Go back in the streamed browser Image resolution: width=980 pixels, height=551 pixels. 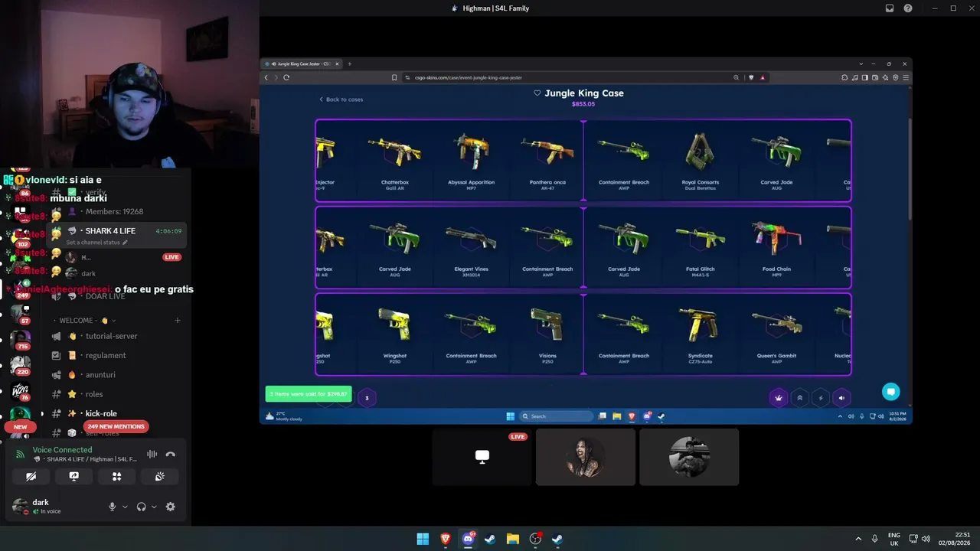click(266, 77)
